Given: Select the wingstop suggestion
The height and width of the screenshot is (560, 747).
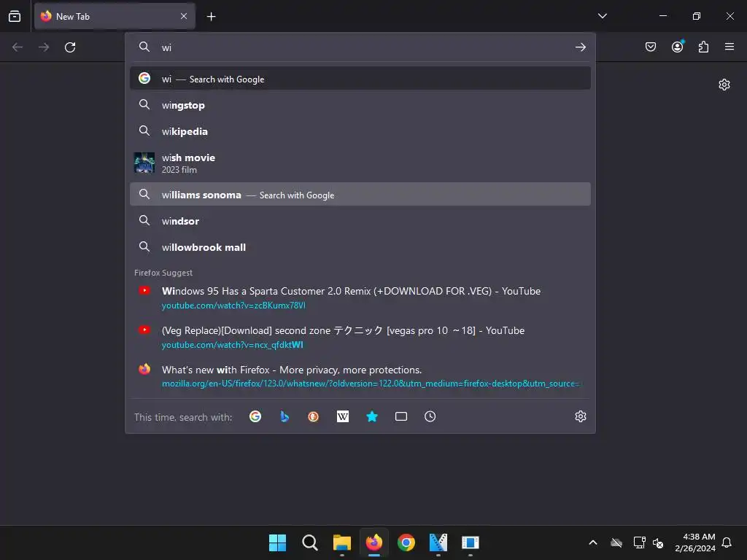Looking at the screenshot, I should [360, 105].
